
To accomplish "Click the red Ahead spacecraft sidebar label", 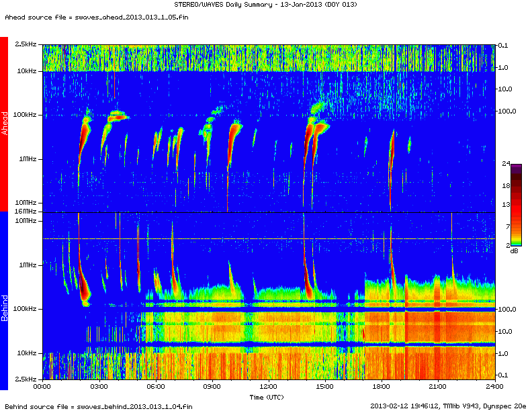I will (x=4, y=124).
